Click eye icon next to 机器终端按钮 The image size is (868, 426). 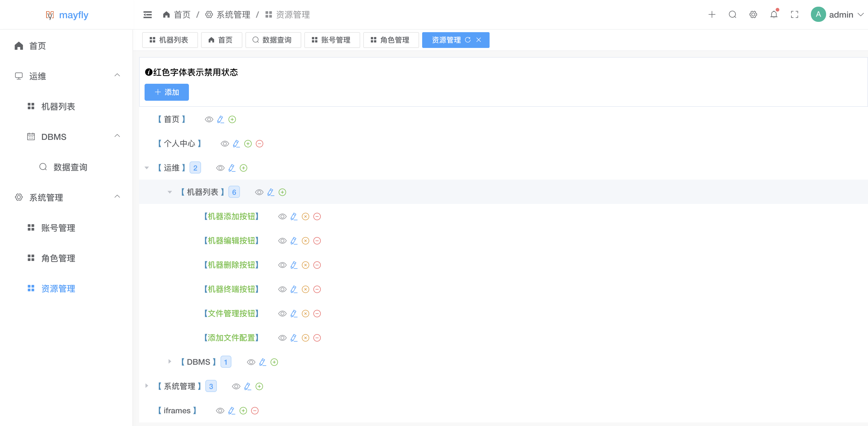282,289
